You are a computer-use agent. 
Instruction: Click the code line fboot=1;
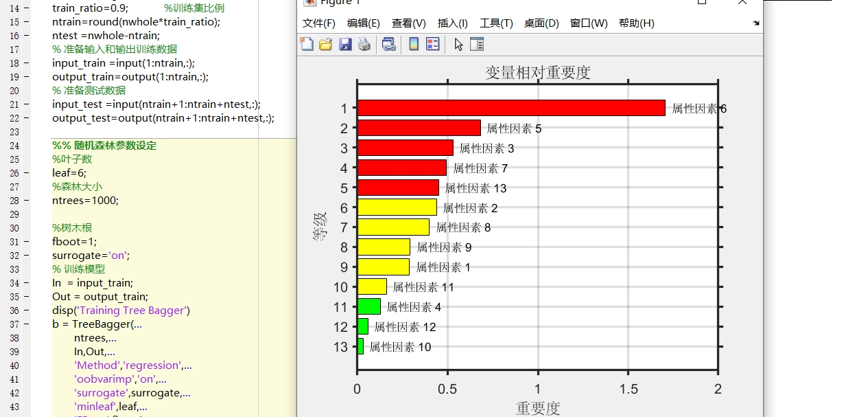tap(74, 242)
